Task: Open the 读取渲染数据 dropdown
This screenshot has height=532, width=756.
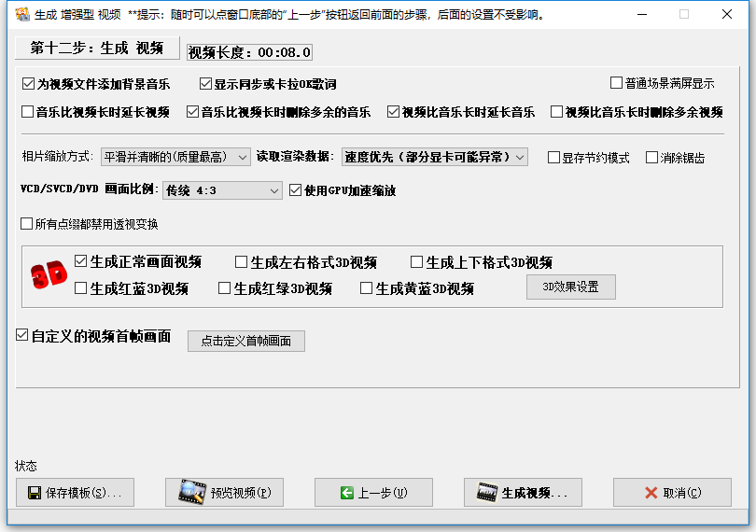Action: click(x=434, y=157)
